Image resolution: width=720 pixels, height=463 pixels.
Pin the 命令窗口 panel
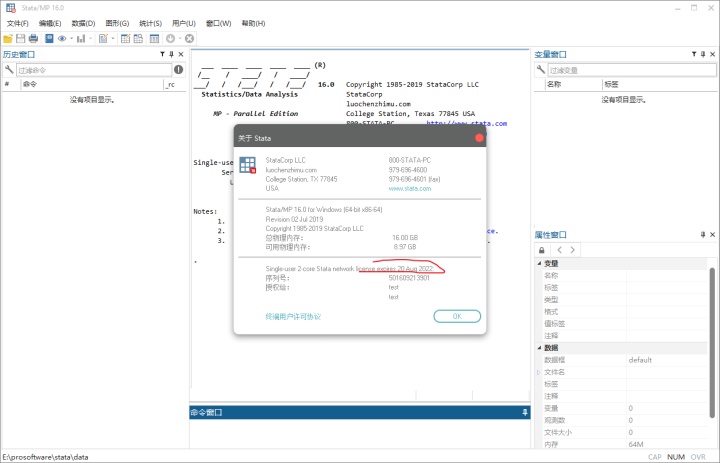pyautogui.click(x=525, y=412)
